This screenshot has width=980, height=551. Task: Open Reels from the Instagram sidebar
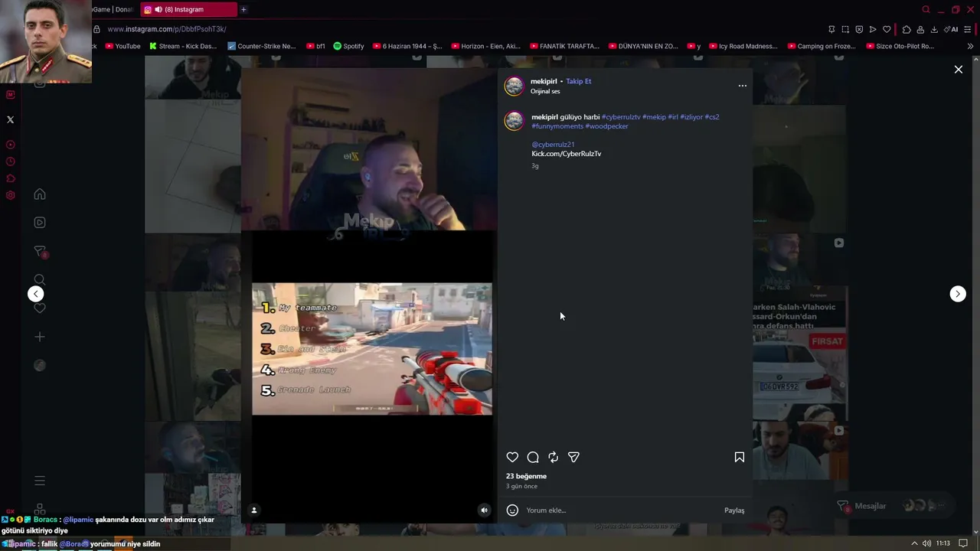(x=40, y=223)
